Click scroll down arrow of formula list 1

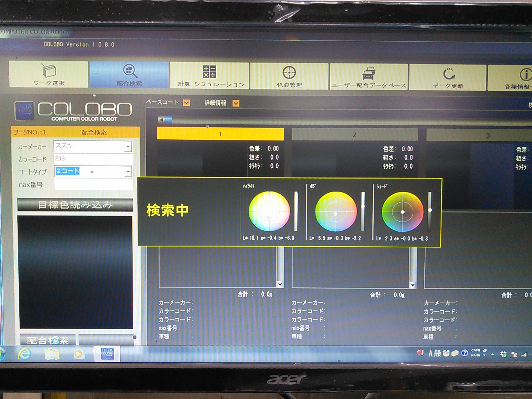point(280,284)
